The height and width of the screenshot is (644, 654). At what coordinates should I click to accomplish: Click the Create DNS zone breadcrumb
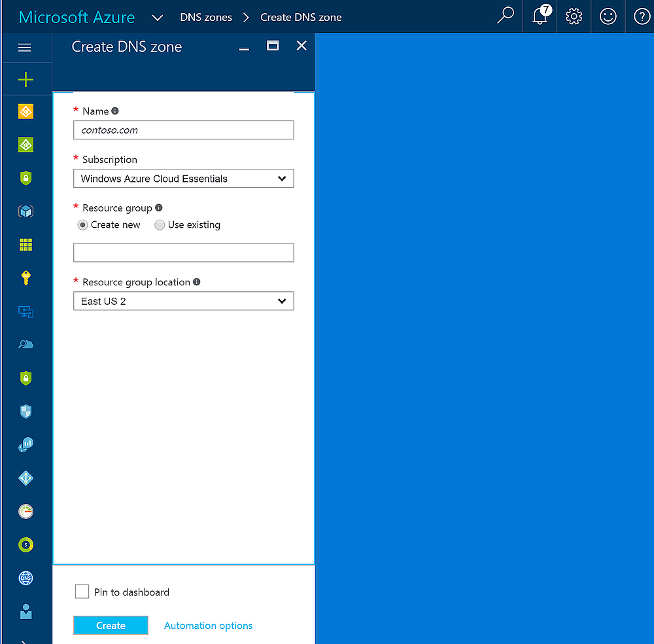(301, 18)
